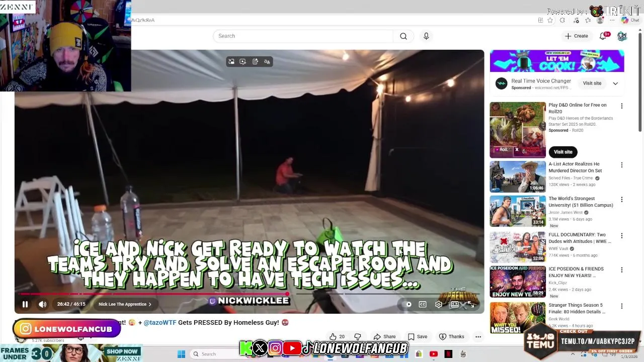Click 'Visit site' for Real Time Voice Changer
644x362 pixels.
pos(592,83)
